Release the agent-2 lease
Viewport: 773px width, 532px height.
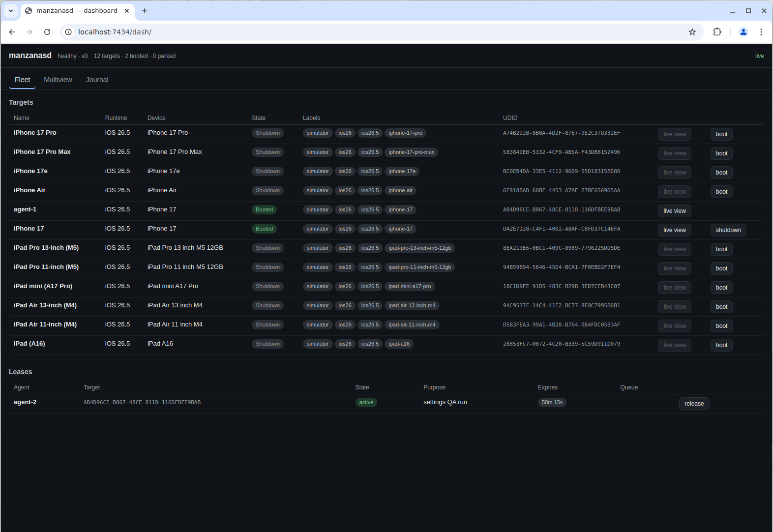694,404
